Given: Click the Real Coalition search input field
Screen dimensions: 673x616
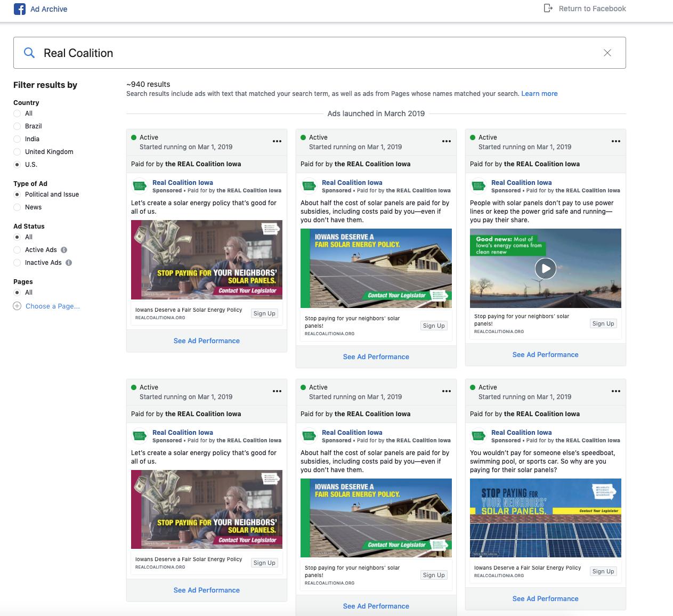Looking at the screenshot, I should 320,53.
